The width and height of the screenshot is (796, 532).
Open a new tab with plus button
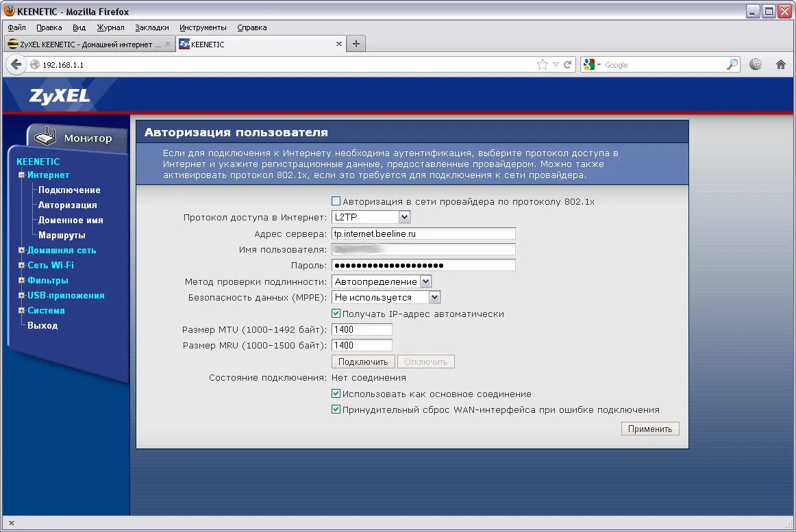click(x=356, y=44)
